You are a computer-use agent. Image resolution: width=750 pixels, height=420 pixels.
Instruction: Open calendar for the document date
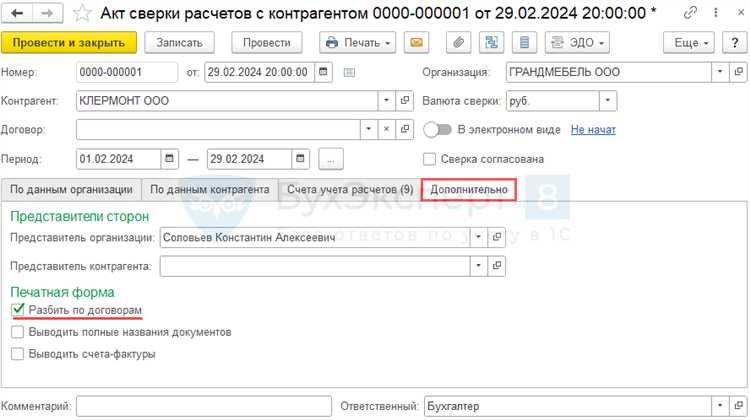point(323,72)
